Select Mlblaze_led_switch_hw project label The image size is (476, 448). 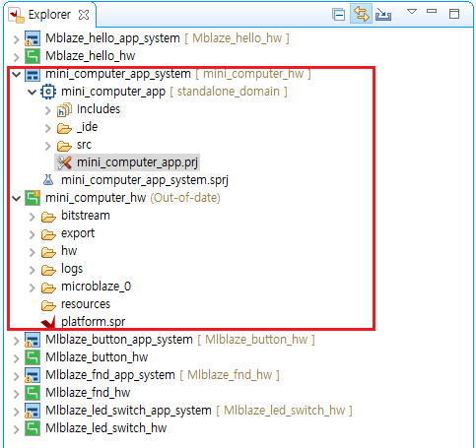(106, 428)
